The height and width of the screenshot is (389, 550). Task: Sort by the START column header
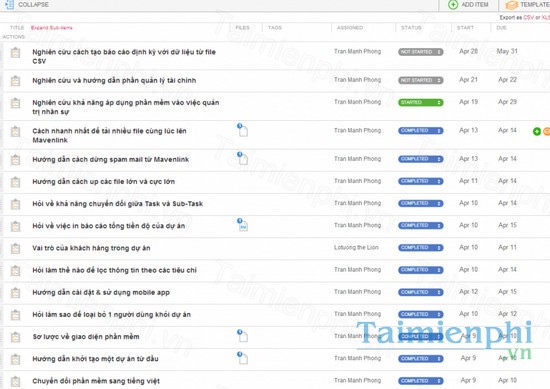(465, 28)
